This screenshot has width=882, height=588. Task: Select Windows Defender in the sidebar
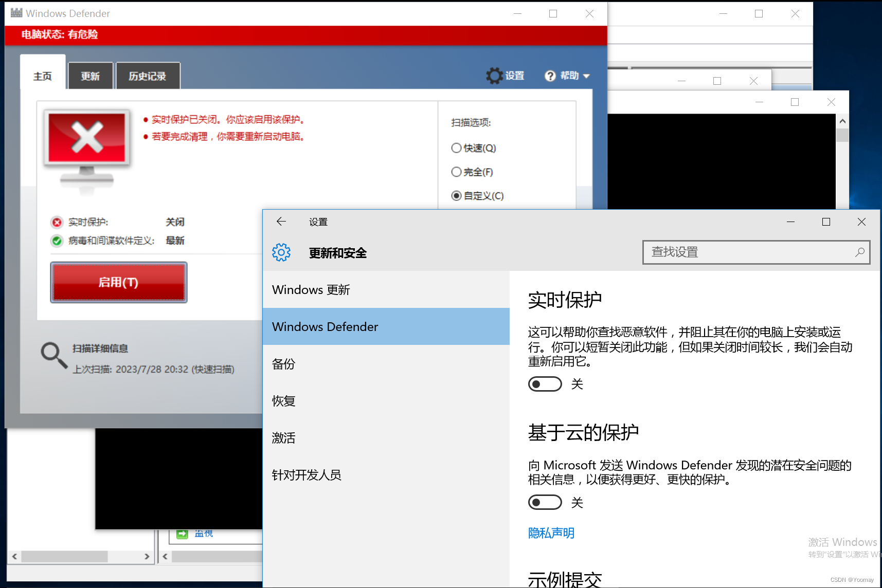click(x=386, y=326)
